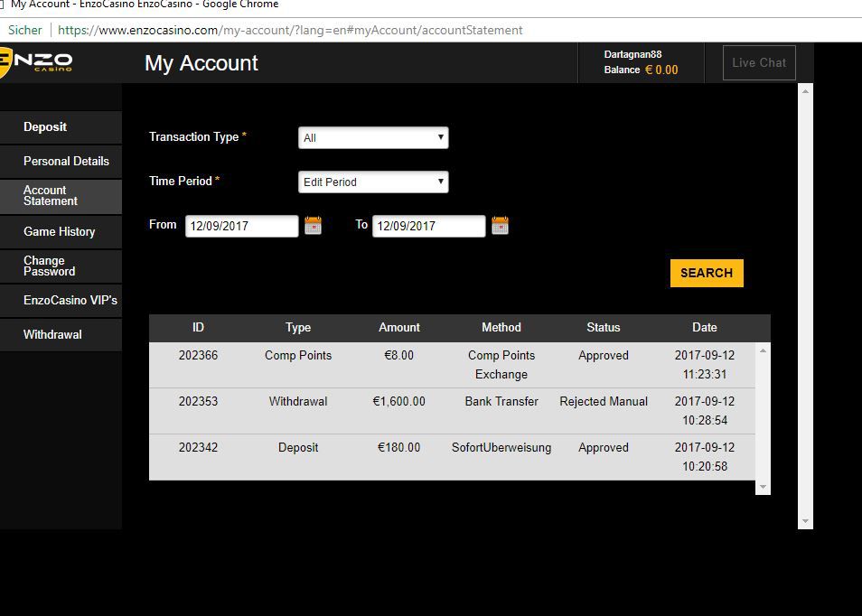Screen dimensions: 862x616
Task: Open the Live Chat button
Action: coord(759,62)
